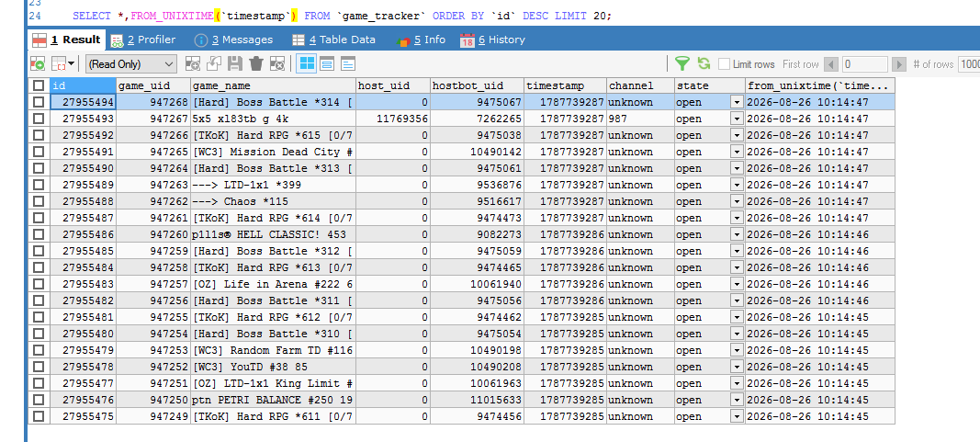
Task: Check the row checkbox for id 27955488
Action: pyautogui.click(x=39, y=201)
